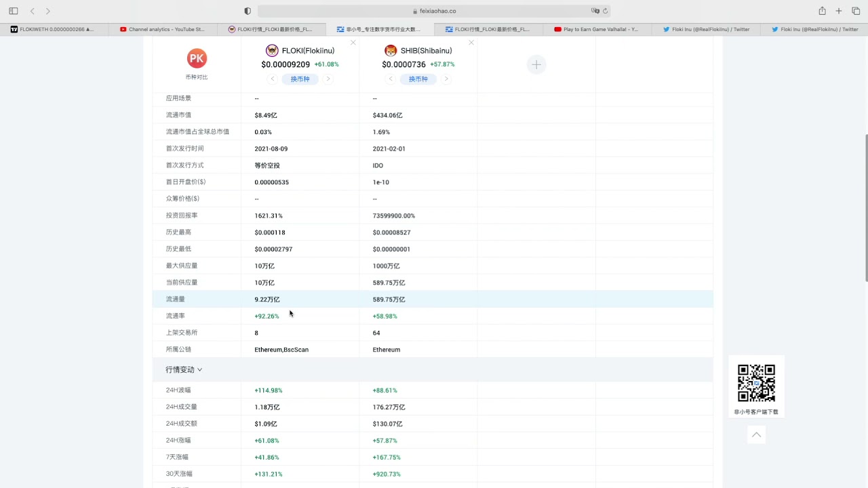Click the IDO issue method cell
Image resolution: width=868 pixels, height=488 pixels.
point(378,165)
